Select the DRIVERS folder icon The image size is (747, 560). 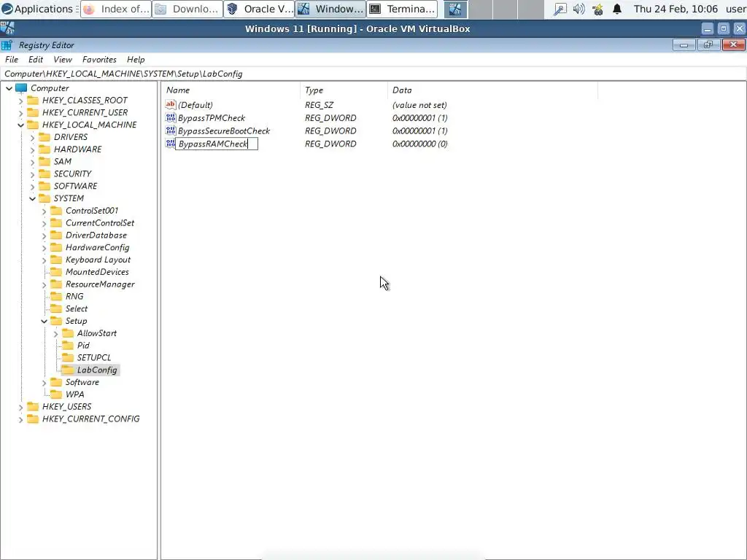(x=44, y=137)
